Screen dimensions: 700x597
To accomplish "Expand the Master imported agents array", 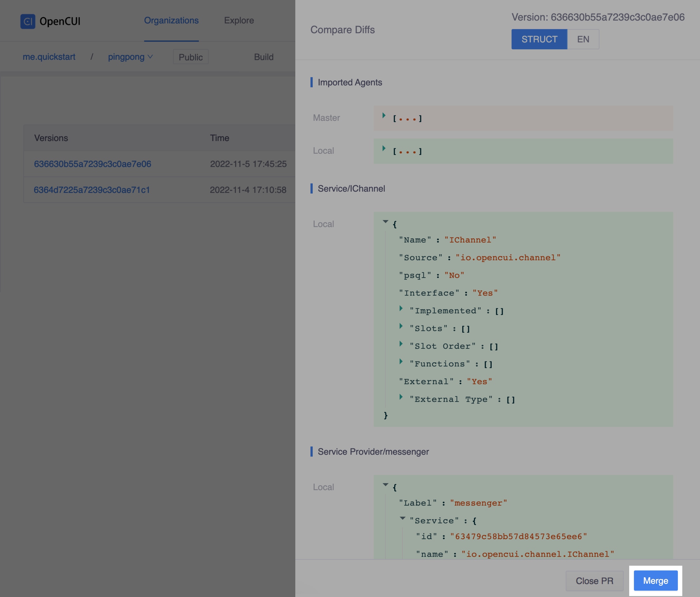I will coord(384,115).
